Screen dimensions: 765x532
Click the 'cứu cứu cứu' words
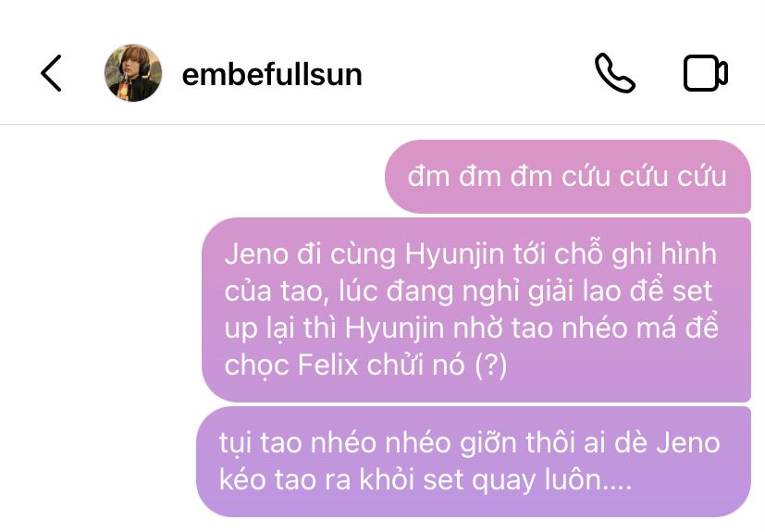pos(644,176)
